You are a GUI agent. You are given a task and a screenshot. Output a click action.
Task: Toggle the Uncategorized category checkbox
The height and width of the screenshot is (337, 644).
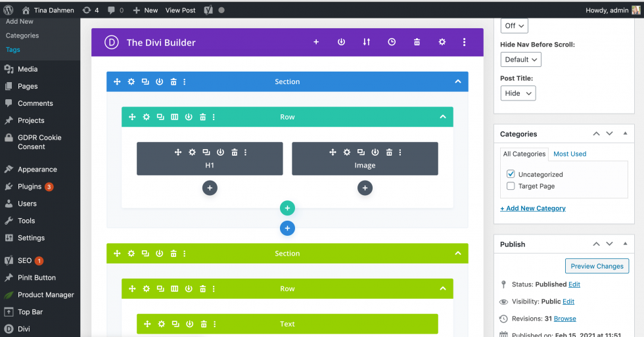511,174
